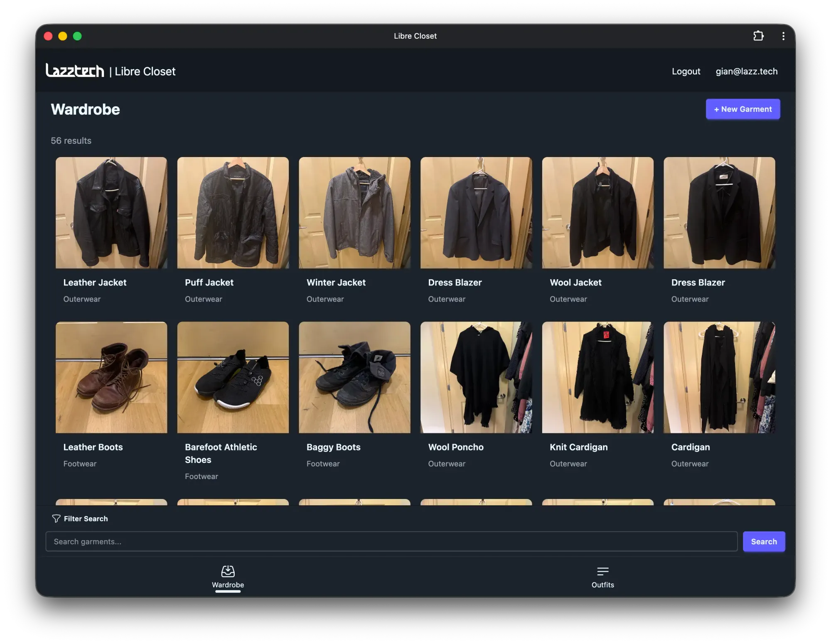Image resolution: width=831 pixels, height=644 pixels.
Task: Open the Outfits view icon
Action: pyautogui.click(x=602, y=570)
